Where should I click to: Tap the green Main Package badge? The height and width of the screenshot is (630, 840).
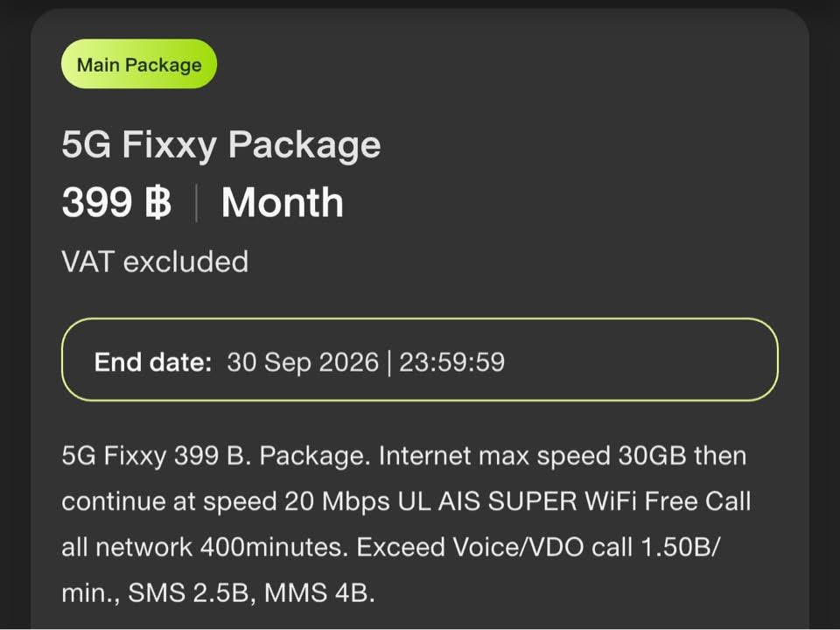click(x=139, y=64)
